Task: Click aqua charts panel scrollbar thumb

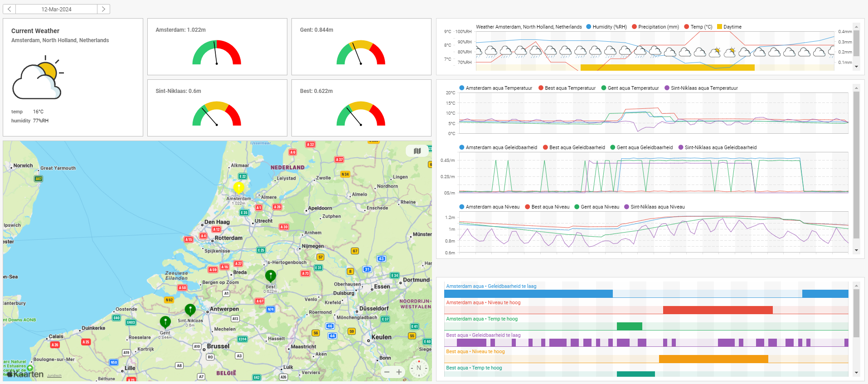Action: [856, 165]
